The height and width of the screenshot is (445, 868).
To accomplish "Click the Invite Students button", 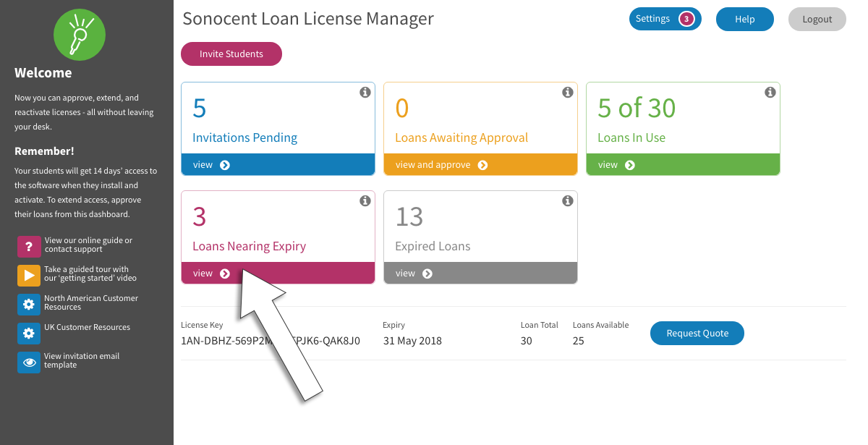I will click(231, 54).
